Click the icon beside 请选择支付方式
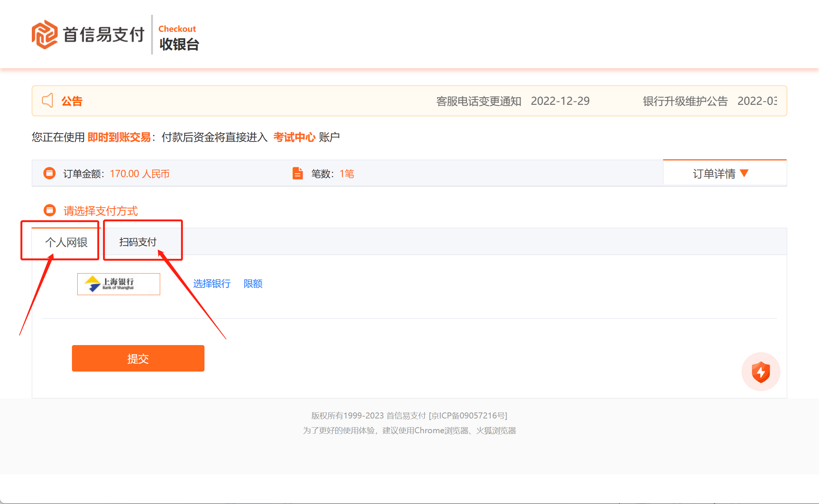The image size is (819, 504). click(50, 210)
